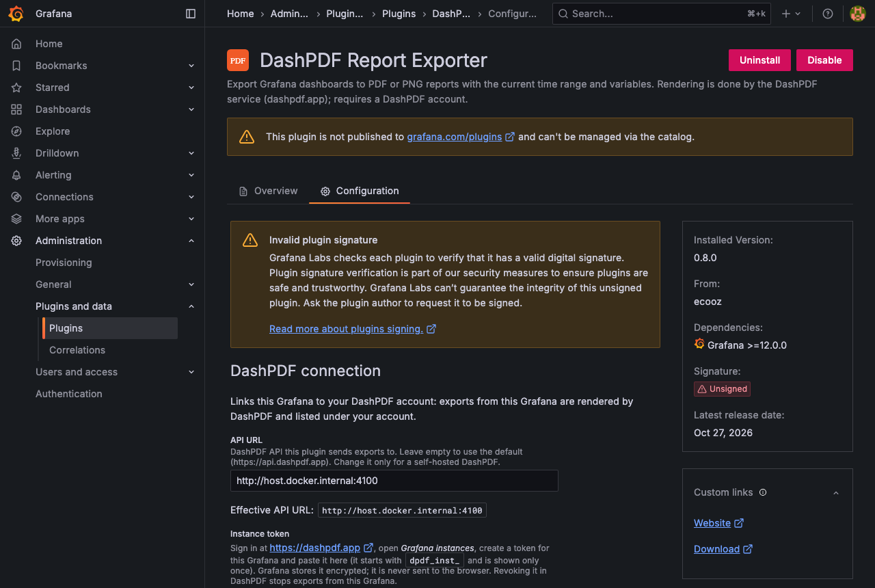Viewport: 875px width, 588px height.
Task: Click the Grafana logo icon
Action: coord(16,14)
